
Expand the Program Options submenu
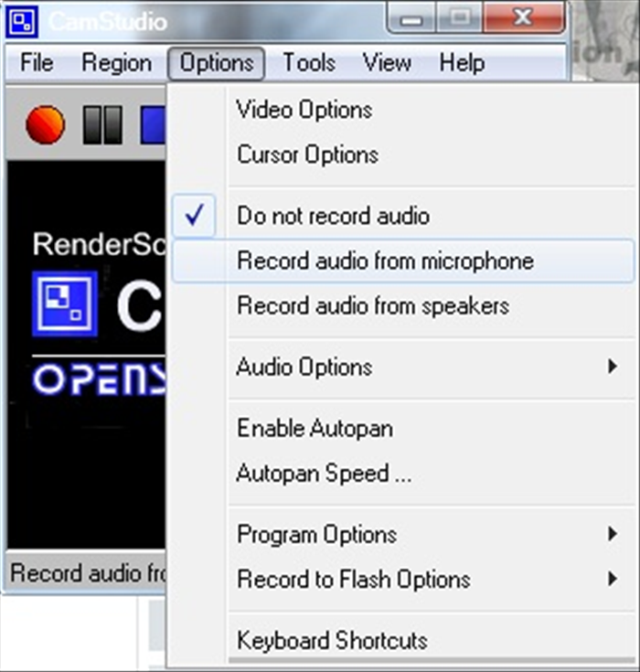coord(403,535)
